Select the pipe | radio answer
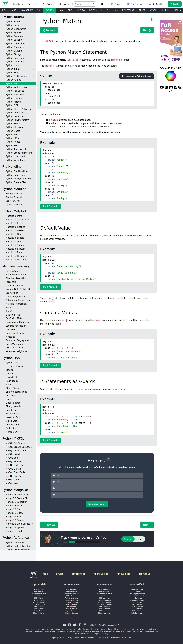The height and width of the screenshot is (644, 183). (x=54, y=495)
